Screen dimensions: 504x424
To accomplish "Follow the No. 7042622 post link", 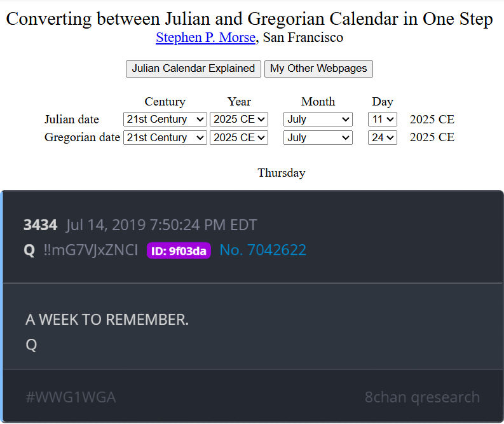I will pyautogui.click(x=262, y=250).
